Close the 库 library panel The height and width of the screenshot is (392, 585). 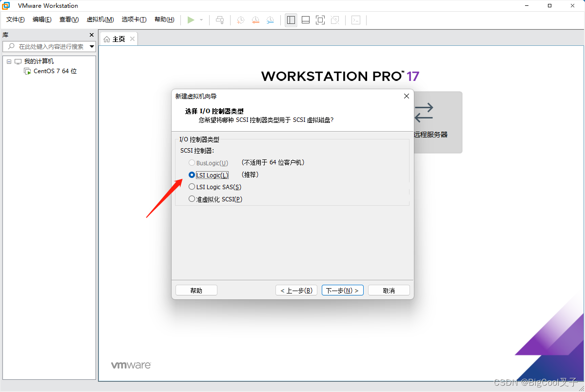(92, 35)
